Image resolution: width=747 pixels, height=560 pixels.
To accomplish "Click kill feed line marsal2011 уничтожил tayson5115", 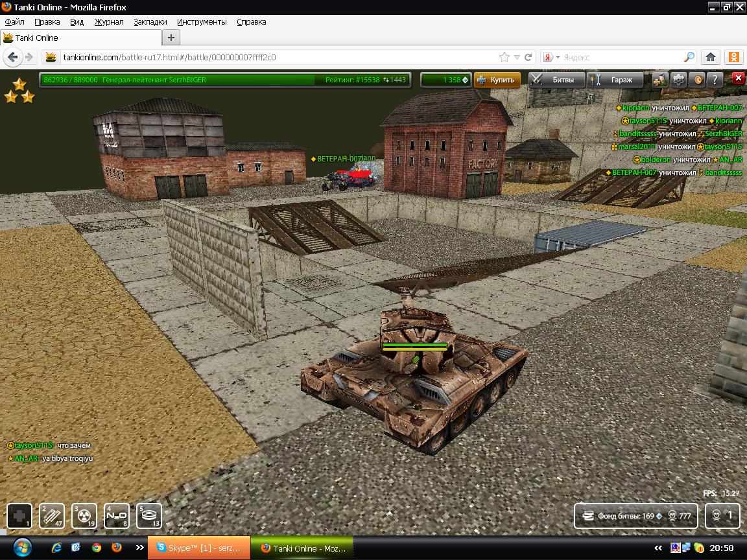I will pos(677,146).
